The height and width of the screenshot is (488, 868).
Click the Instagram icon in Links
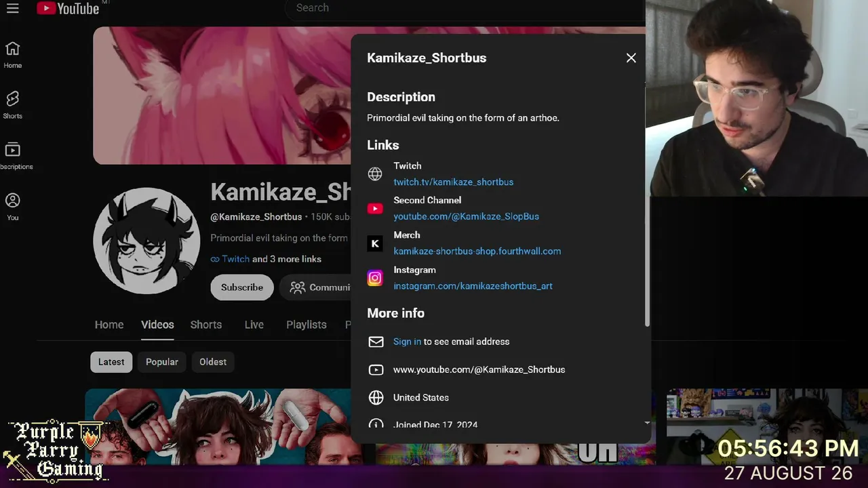(375, 278)
